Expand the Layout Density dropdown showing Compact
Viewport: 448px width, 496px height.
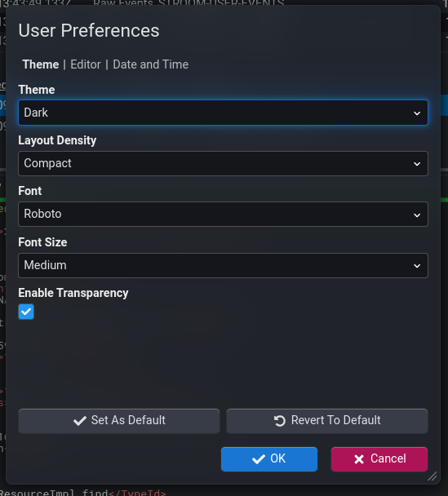[x=223, y=163]
